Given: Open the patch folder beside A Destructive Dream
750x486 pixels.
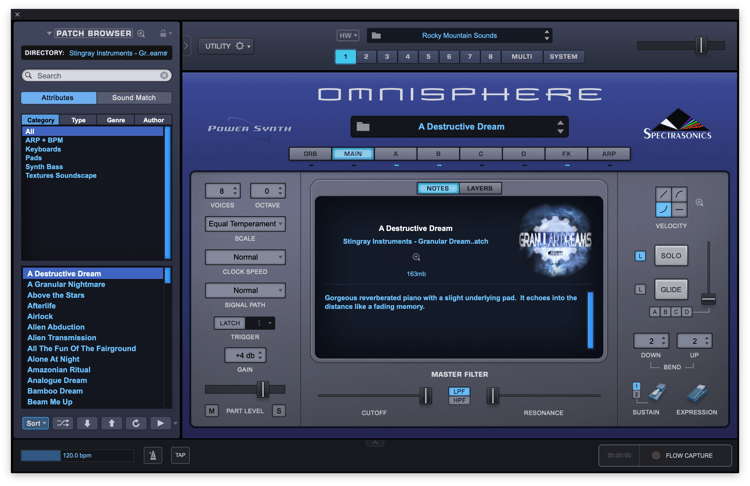Looking at the screenshot, I should tap(363, 127).
